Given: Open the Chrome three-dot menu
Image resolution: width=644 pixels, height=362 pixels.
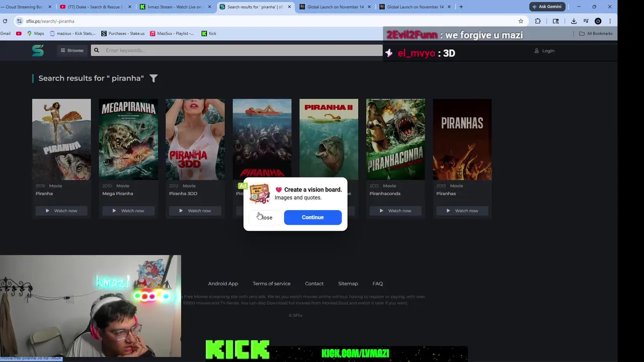Looking at the screenshot, I should pyautogui.click(x=610, y=21).
